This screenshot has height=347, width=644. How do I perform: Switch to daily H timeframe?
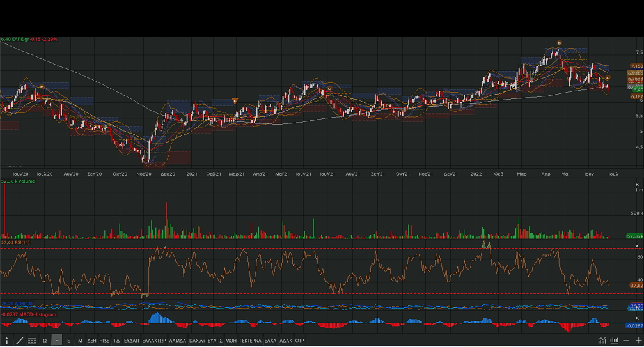57,341
